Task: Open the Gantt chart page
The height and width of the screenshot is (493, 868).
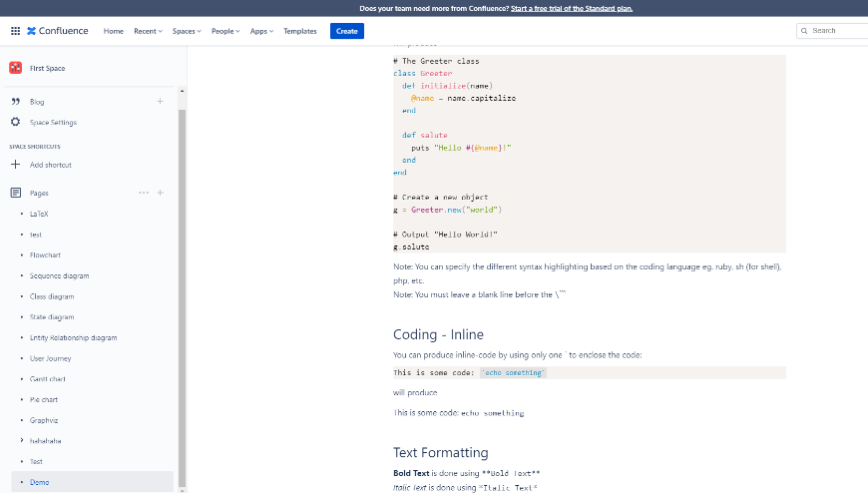Action: (49, 379)
